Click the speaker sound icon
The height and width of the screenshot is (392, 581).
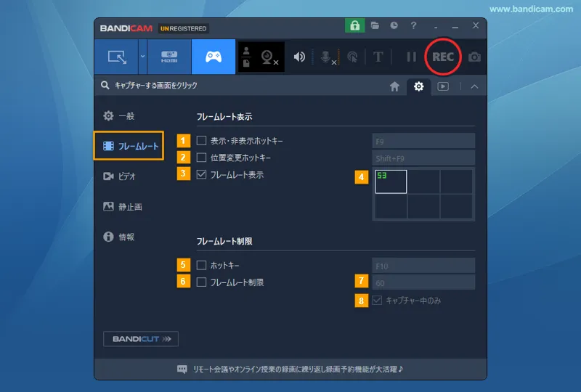[x=299, y=57]
